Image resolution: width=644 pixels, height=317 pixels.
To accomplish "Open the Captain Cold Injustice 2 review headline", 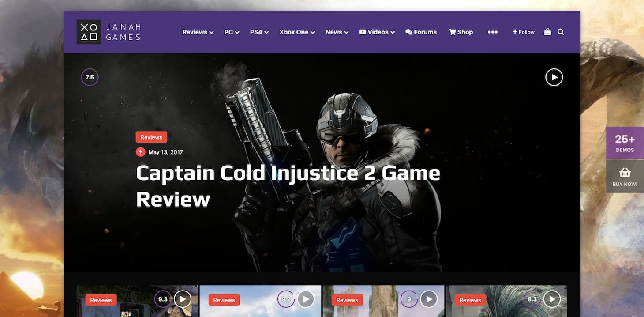I will coord(288,185).
